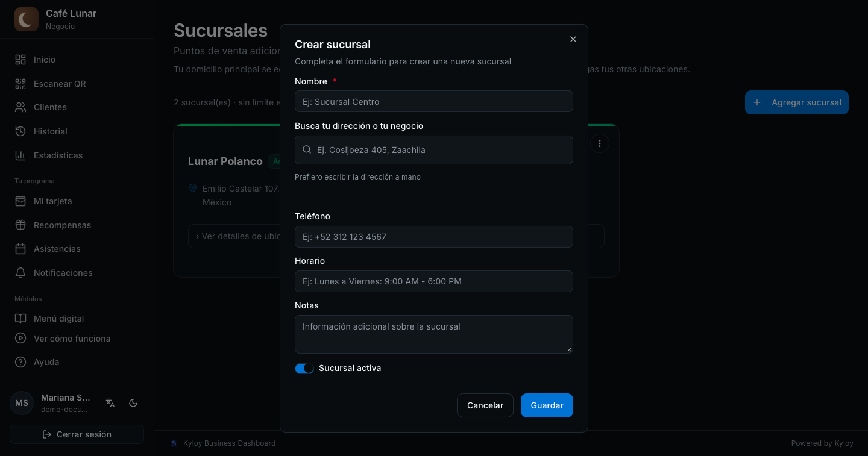Click the Historial clock icon
This screenshot has height=456, width=868.
20,131
